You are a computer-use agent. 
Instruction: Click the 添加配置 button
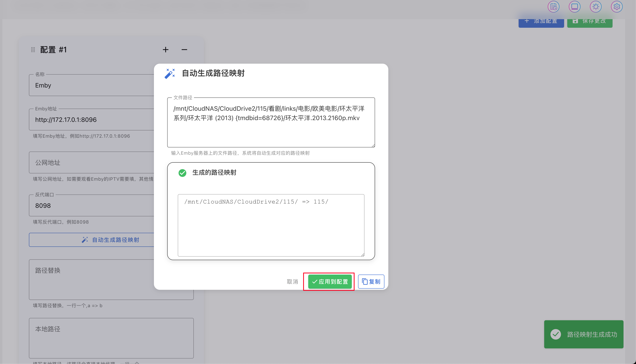(541, 21)
